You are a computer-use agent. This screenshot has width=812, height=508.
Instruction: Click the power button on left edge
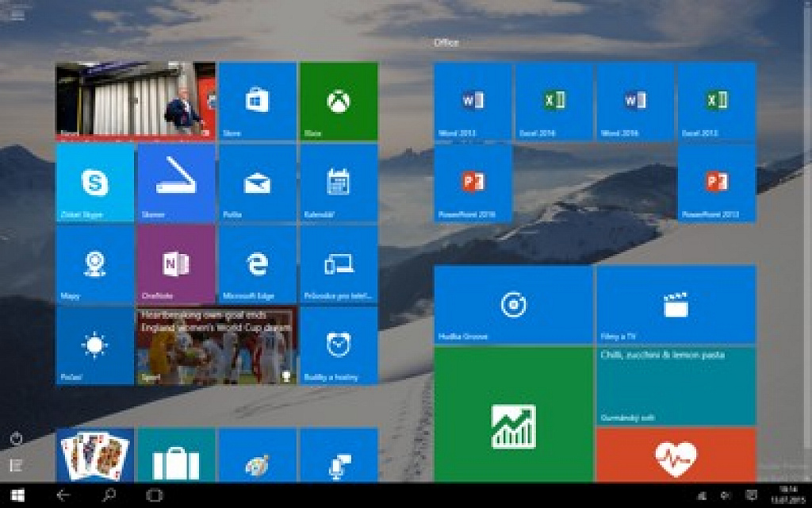click(x=16, y=439)
